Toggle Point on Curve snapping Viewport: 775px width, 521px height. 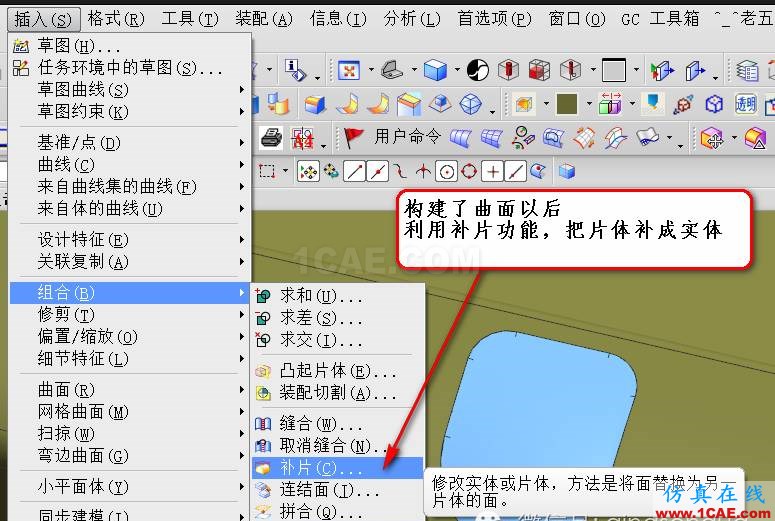[516, 172]
